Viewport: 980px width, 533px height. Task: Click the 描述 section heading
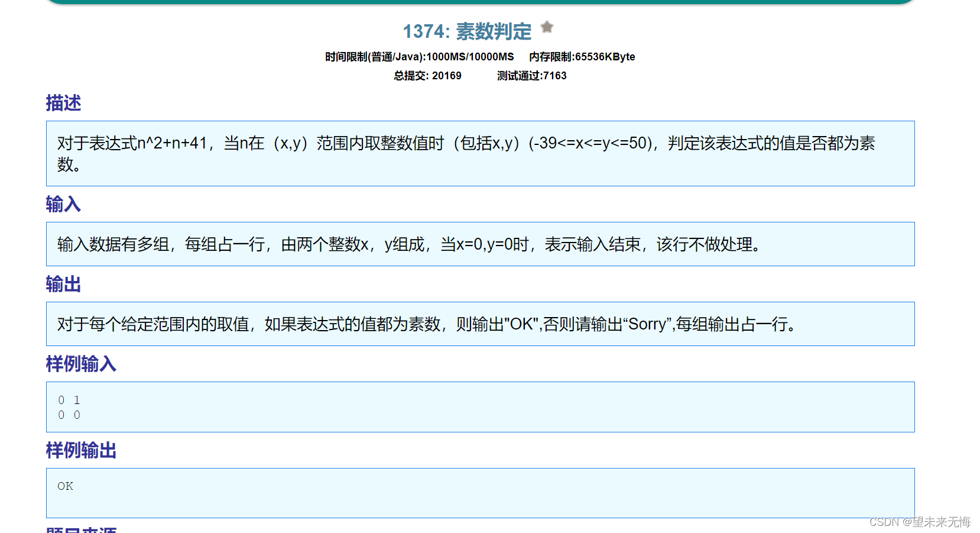pos(63,104)
